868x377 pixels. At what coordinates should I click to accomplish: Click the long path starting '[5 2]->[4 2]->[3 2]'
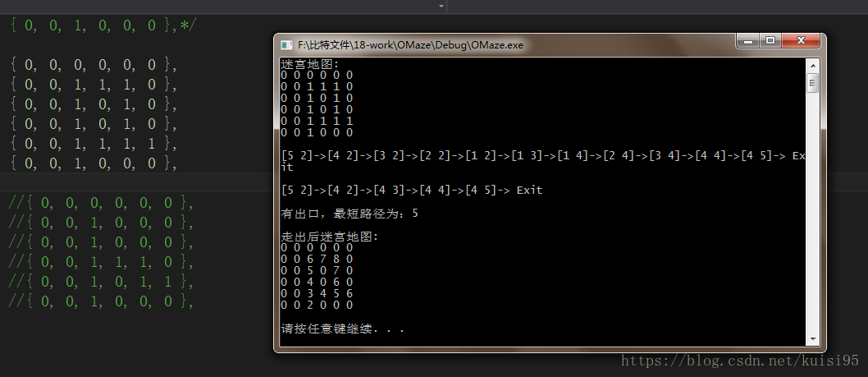(543, 161)
